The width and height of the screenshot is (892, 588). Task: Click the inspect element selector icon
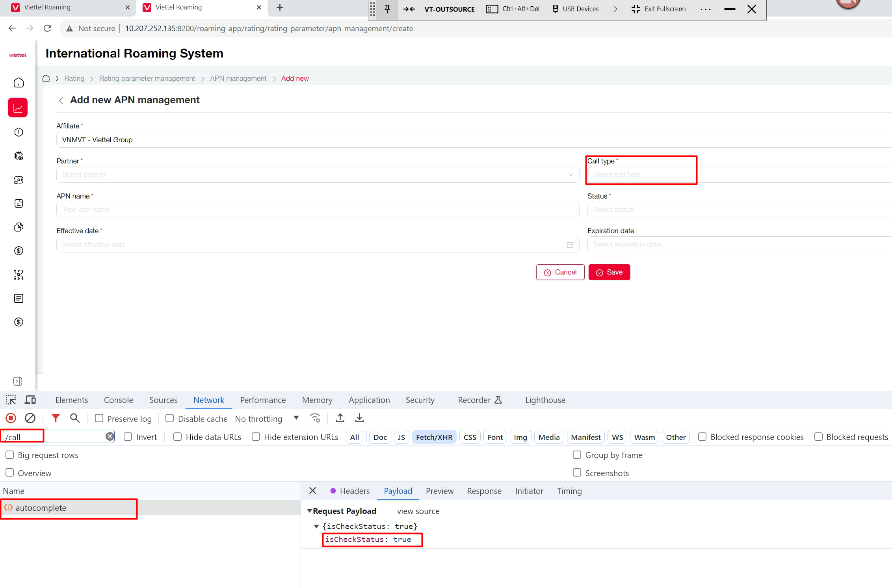point(11,400)
